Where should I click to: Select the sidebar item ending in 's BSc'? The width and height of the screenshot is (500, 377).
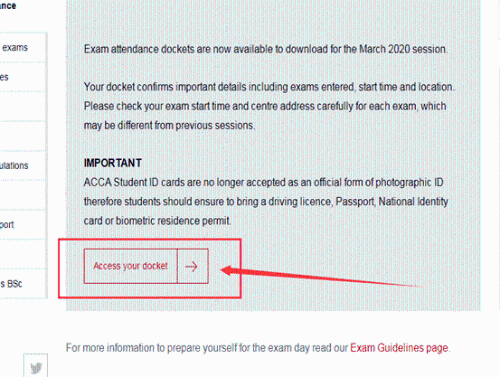[x=22, y=284]
